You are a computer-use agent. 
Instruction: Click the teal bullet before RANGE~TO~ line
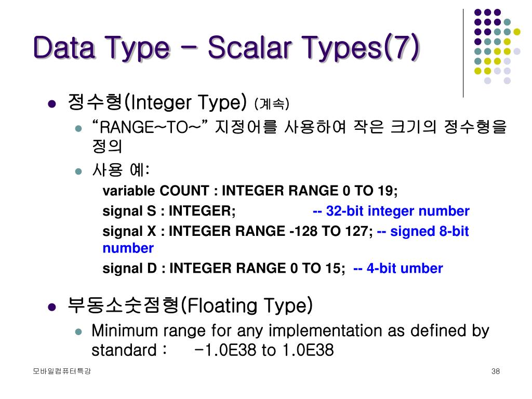click(x=79, y=129)
